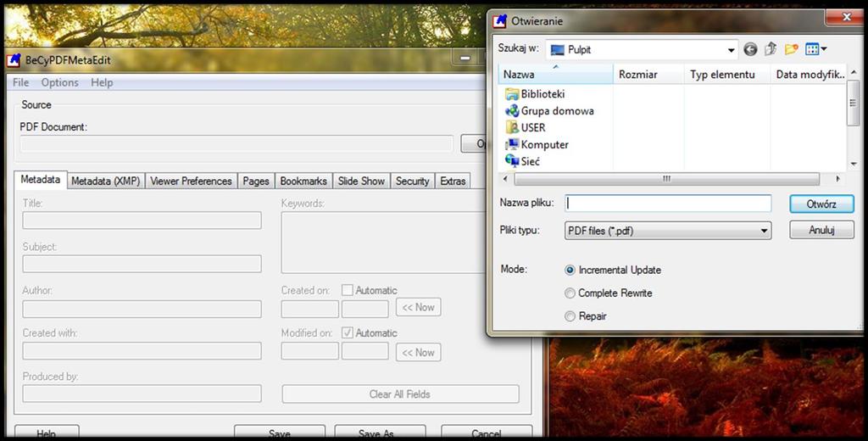The image size is (868, 441).
Task: Switch to Extras tab
Action: pos(453,181)
